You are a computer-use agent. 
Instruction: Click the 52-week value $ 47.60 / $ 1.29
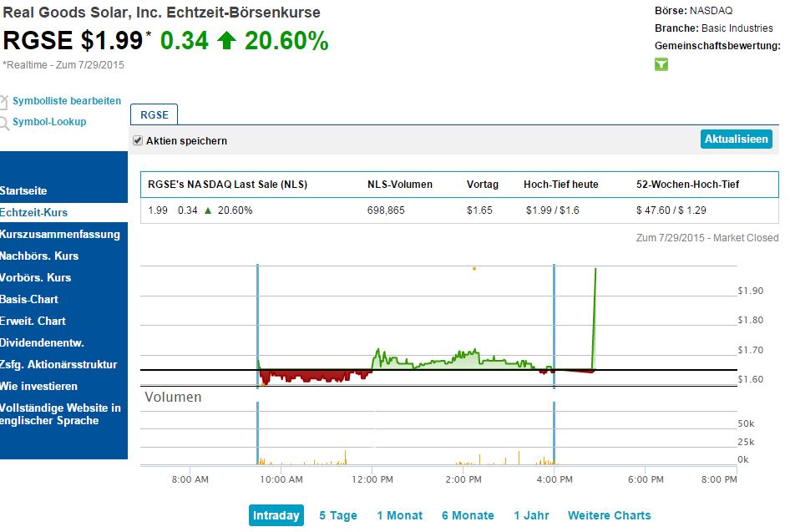point(671,210)
